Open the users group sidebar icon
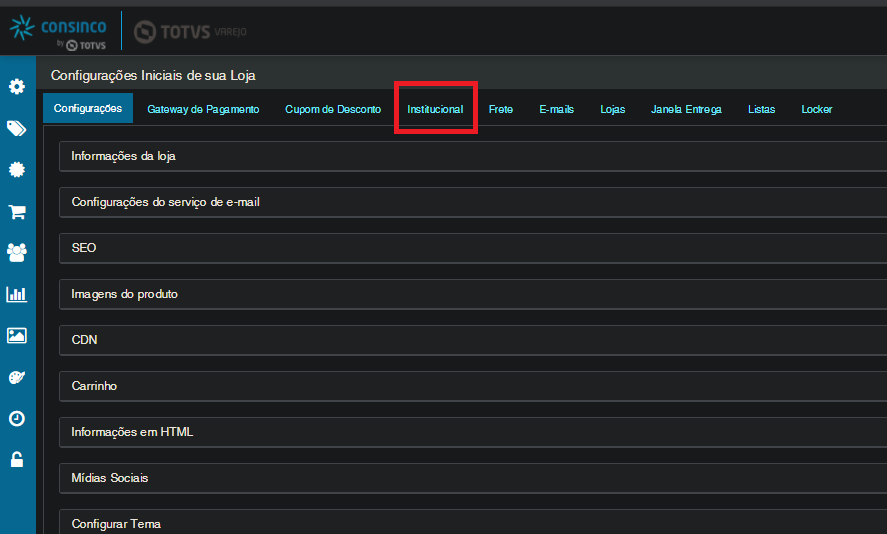Viewport: 887px width, 534px height. click(x=17, y=252)
